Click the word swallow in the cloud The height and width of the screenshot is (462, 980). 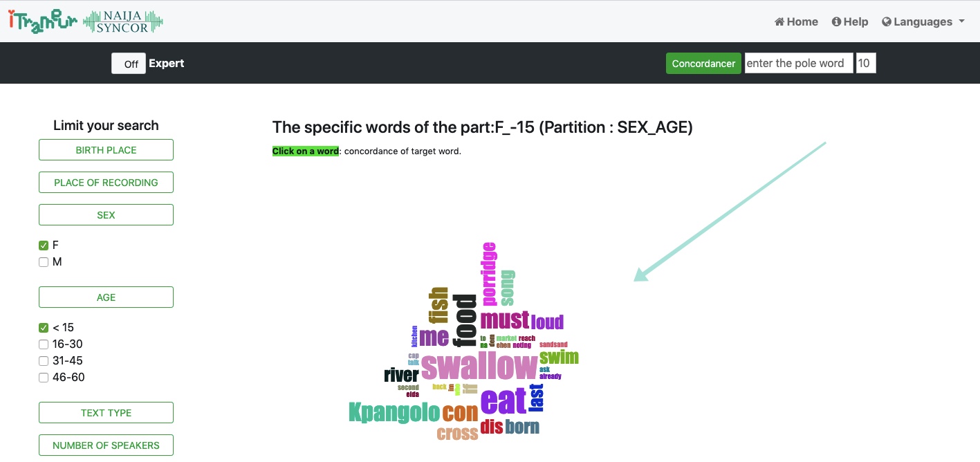pos(479,367)
